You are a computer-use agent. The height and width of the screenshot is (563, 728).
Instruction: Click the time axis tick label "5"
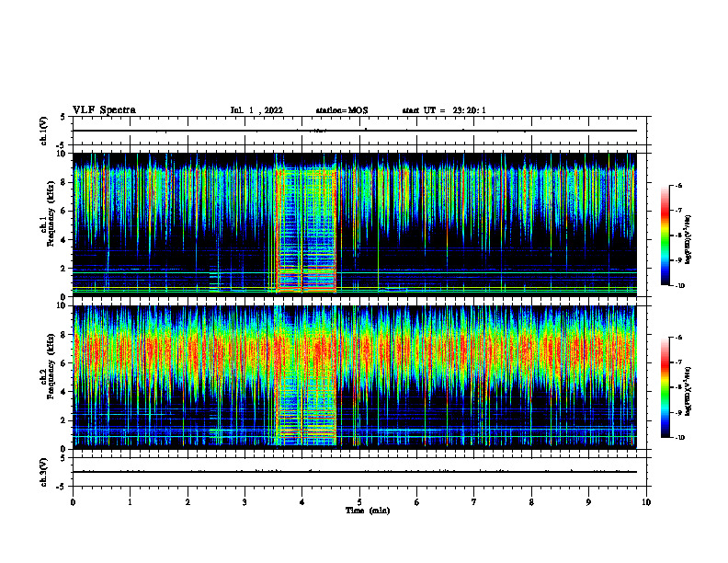coord(359,501)
